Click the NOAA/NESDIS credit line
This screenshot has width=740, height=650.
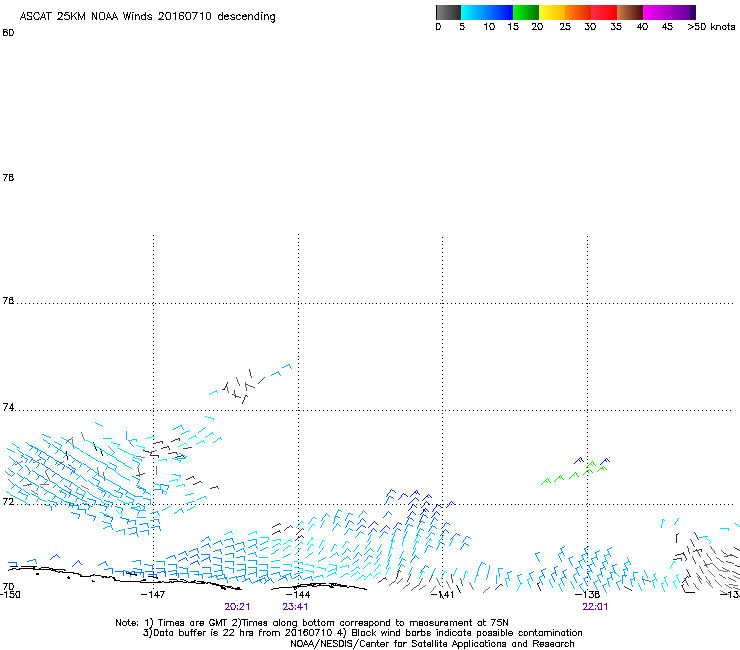click(432, 644)
